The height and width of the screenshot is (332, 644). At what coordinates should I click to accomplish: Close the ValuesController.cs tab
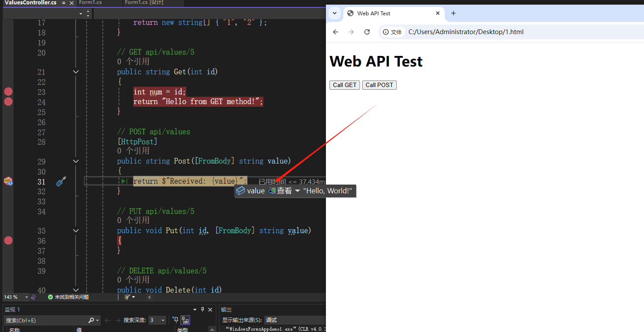coord(72,3)
